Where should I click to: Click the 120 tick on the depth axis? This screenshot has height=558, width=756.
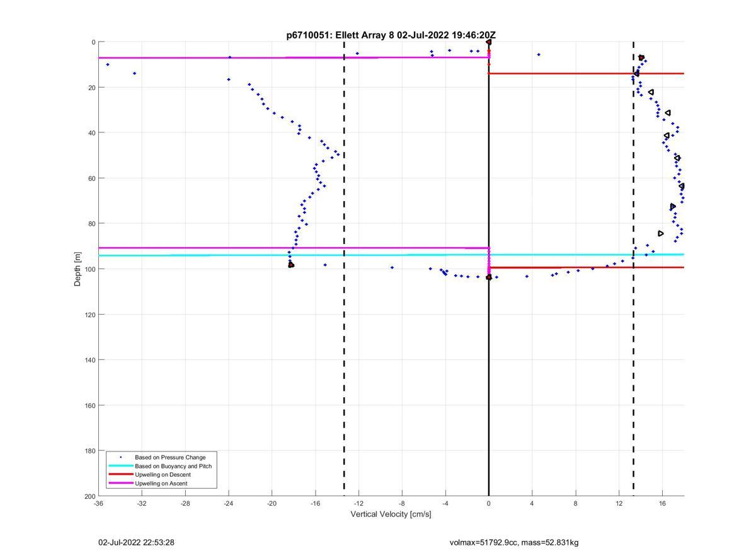89,315
